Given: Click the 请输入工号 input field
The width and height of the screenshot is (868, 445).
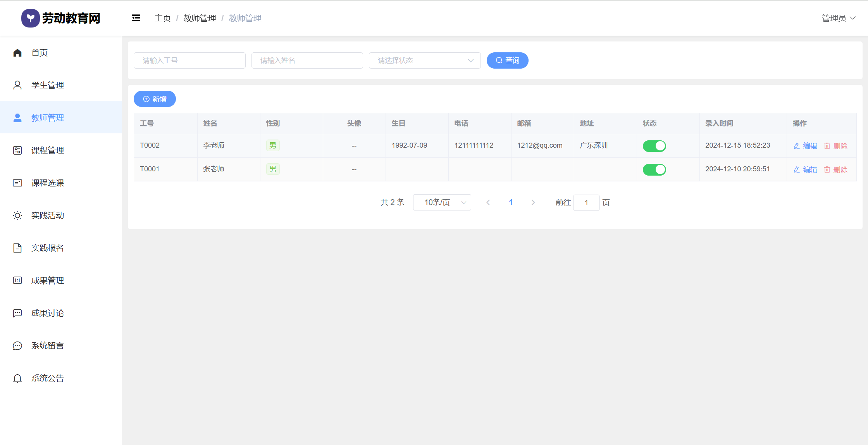Looking at the screenshot, I should 189,60.
